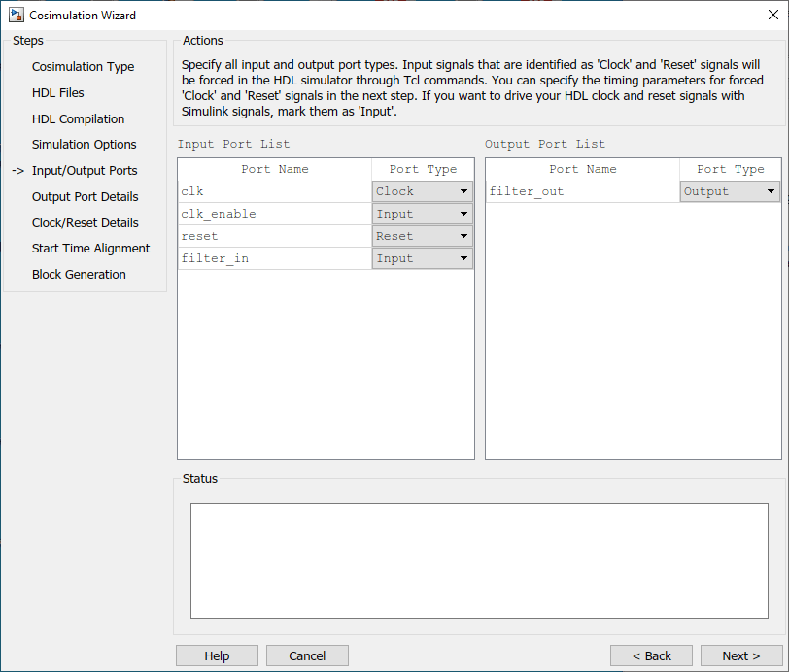Click the Back button
This screenshot has width=789, height=672.
click(x=651, y=655)
